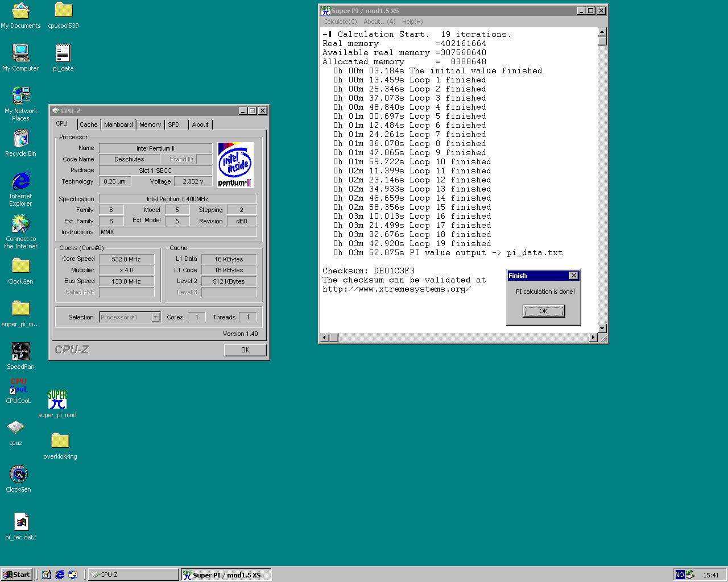Switch to the Mainboard tab
728x582 pixels.
point(118,124)
